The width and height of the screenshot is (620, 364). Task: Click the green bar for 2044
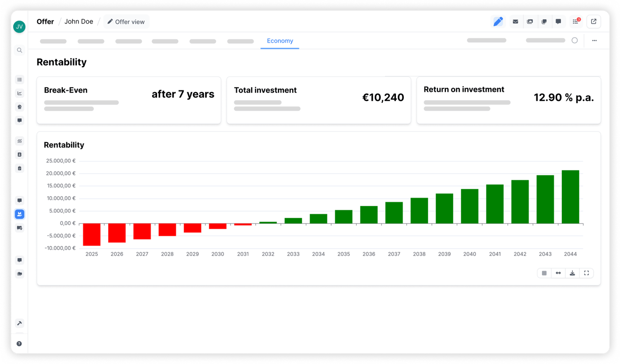click(x=570, y=197)
